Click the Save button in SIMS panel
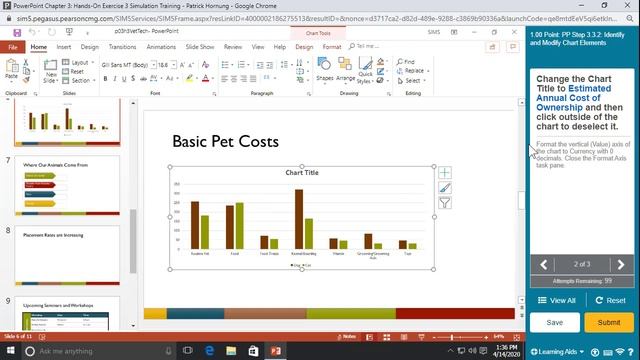 [555, 322]
